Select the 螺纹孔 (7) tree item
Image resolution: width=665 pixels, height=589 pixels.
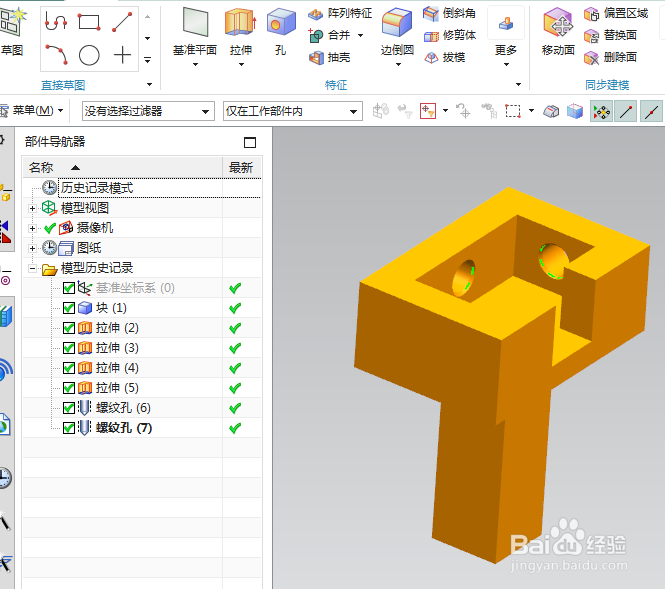[124, 428]
